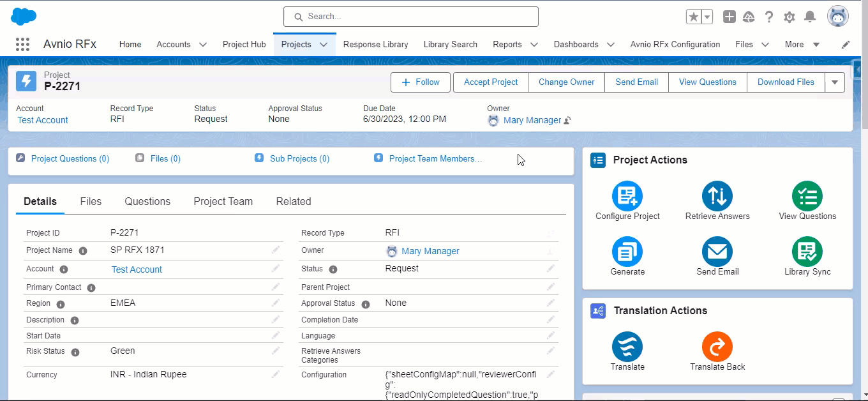Open Project Team Members related link
This screenshot has height=401, width=868.
pos(435,158)
